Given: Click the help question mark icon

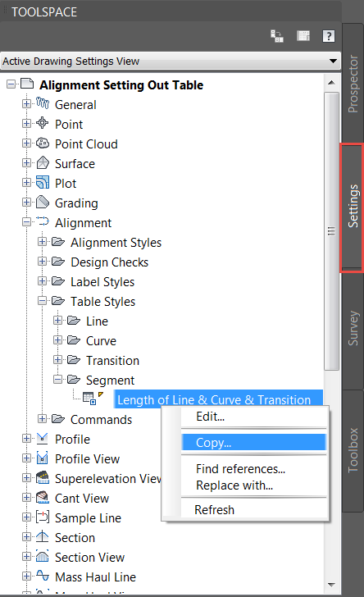Looking at the screenshot, I should point(329,36).
